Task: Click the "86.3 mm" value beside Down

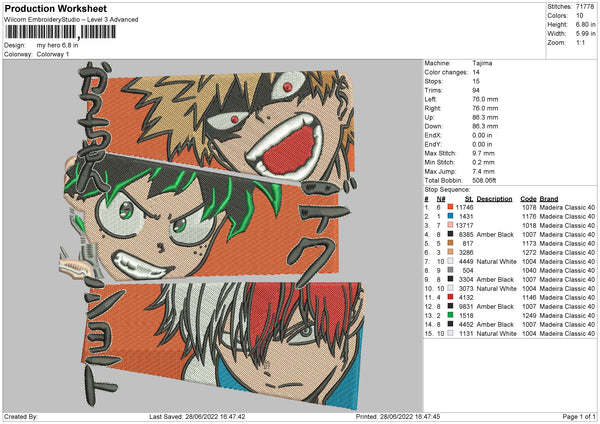Action: (485, 126)
